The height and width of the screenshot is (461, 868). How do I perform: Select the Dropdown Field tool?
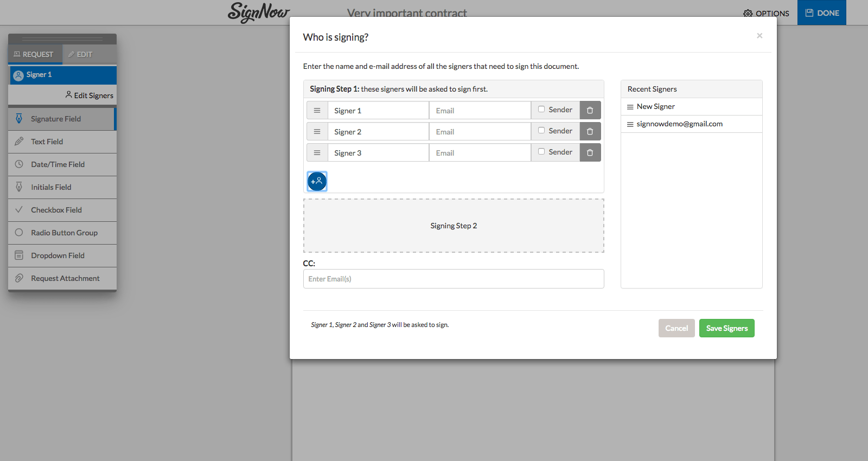pos(58,255)
